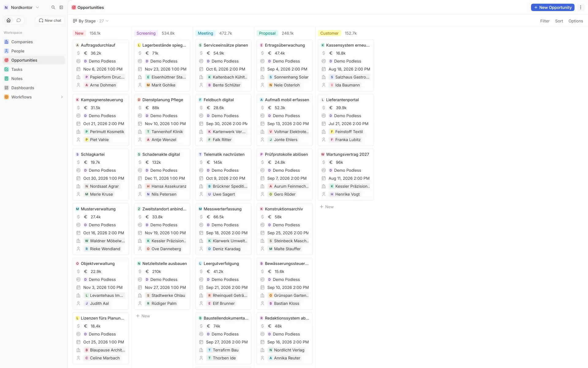The width and height of the screenshot is (588, 368).
Task: Open the Dashboards icon in sidebar
Action: click(x=6, y=88)
